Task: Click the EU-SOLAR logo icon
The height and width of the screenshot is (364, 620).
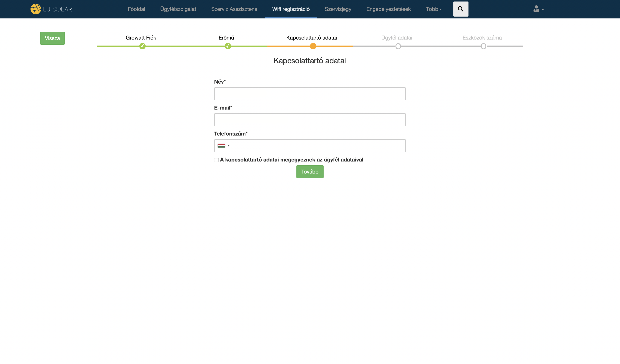Action: [36, 9]
